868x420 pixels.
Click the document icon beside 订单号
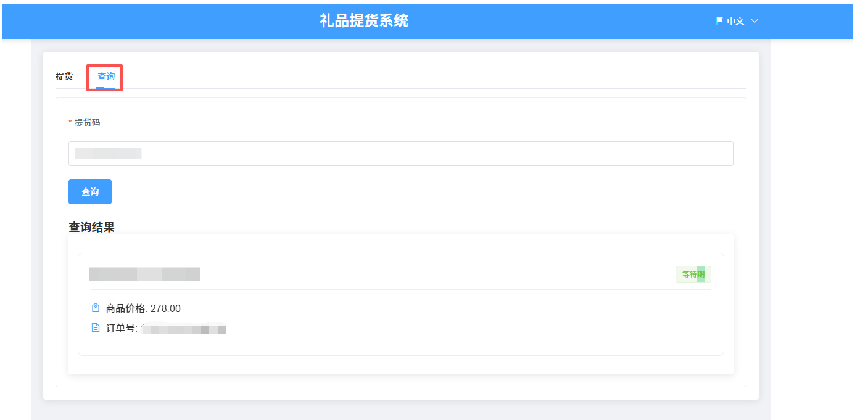pyautogui.click(x=96, y=328)
